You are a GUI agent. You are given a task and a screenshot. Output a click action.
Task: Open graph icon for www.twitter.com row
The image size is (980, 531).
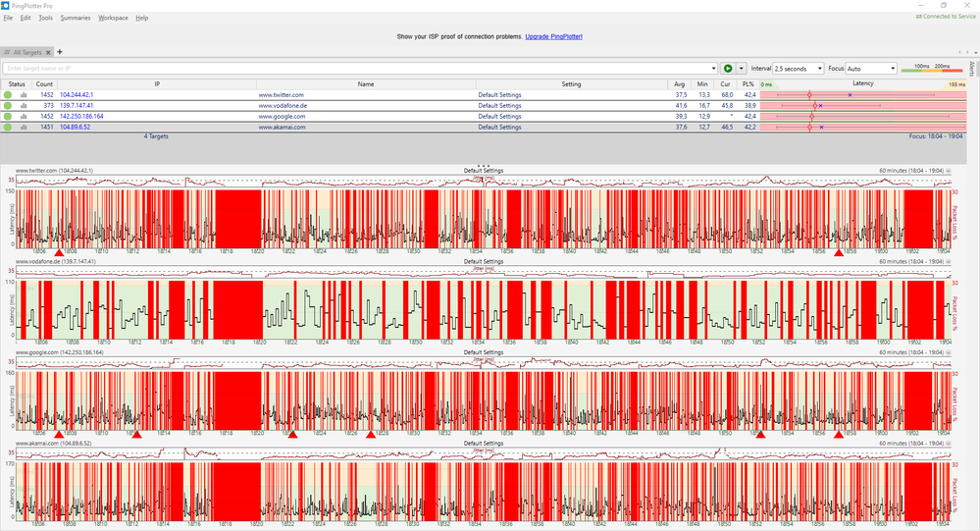24,95
